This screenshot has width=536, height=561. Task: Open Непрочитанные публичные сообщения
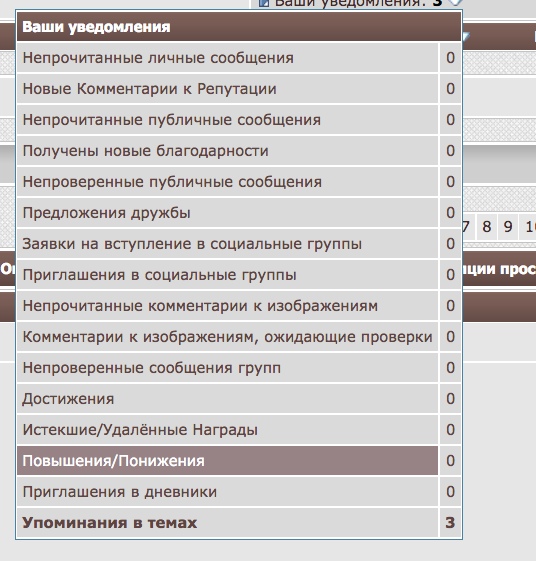coord(228,120)
